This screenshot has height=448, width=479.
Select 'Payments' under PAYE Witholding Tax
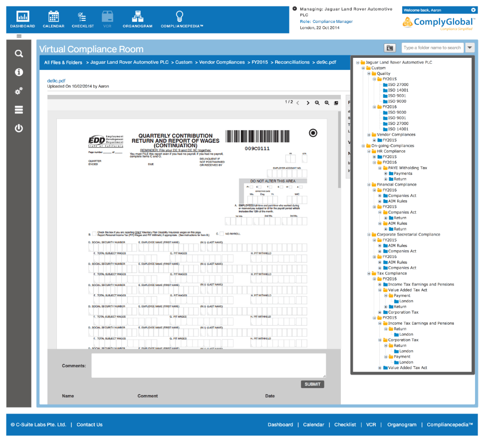tap(403, 174)
